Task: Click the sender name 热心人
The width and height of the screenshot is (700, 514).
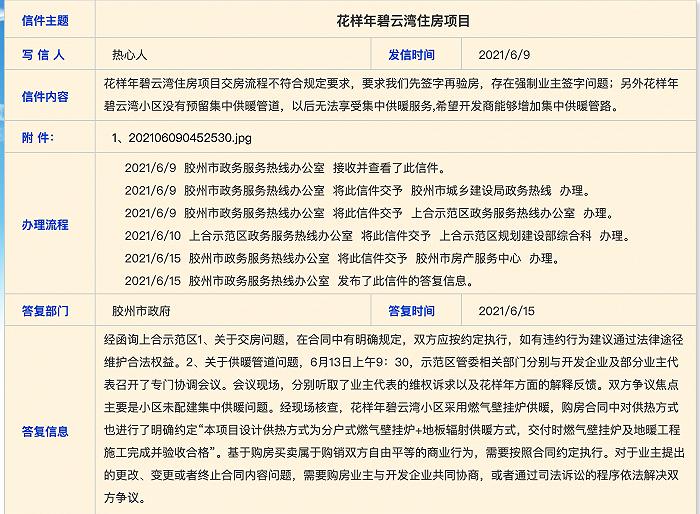Action: click(129, 54)
